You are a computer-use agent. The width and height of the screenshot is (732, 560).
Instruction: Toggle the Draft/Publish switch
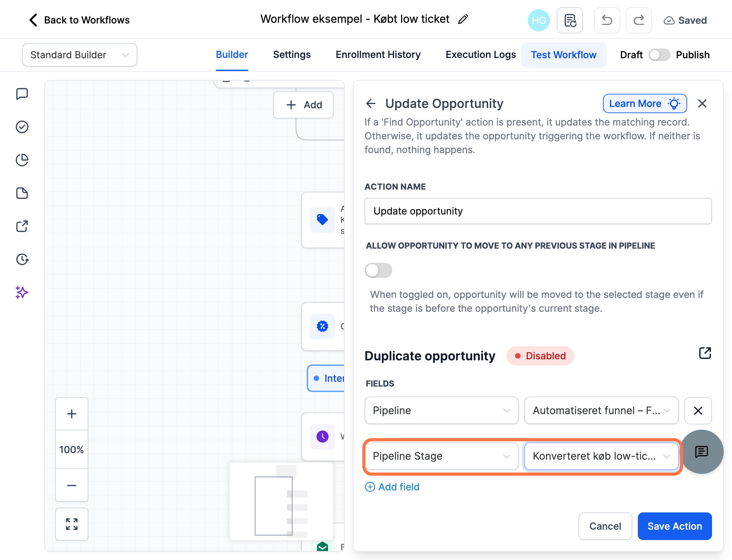[659, 55]
